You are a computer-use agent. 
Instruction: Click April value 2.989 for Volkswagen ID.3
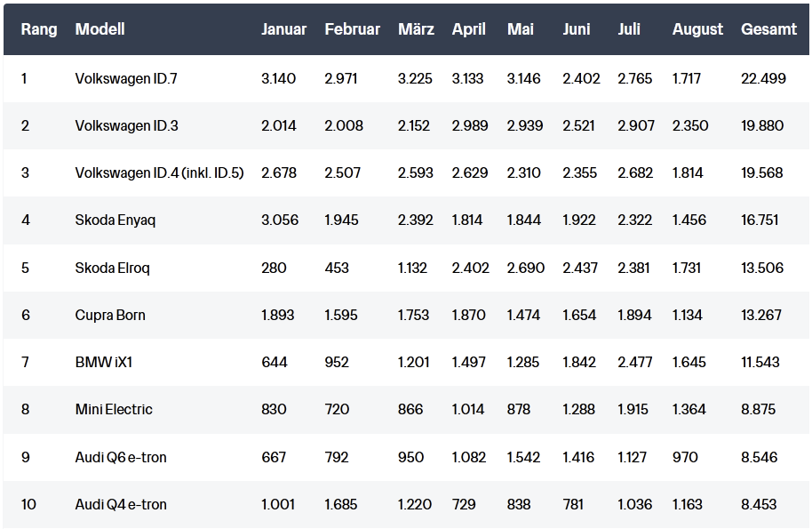tap(470, 126)
